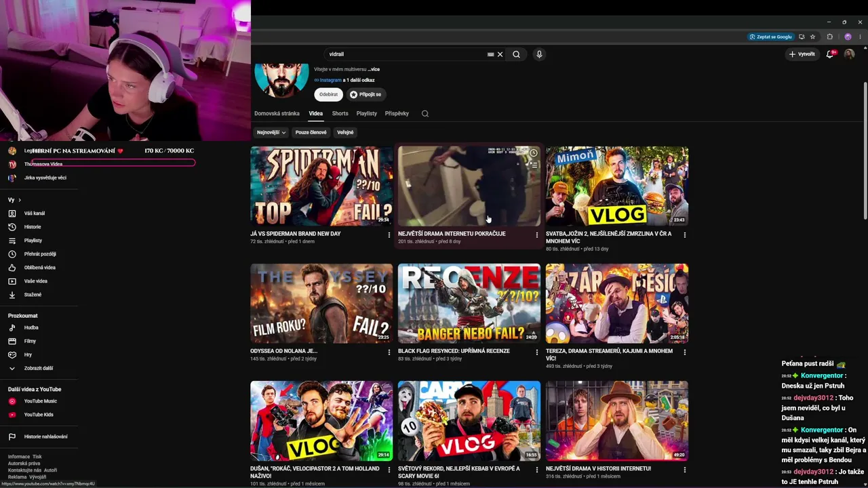
Task: Open YouTube Kids from the sidebar
Action: click(39, 415)
